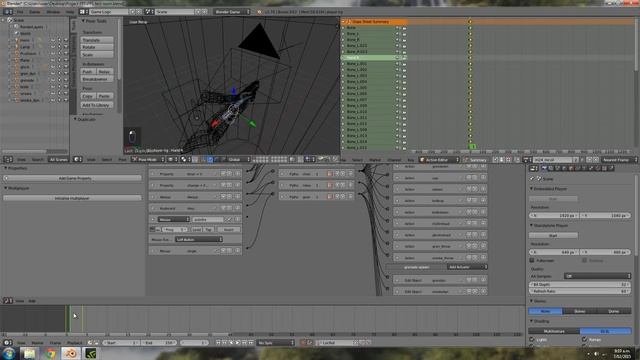Screen dimensions: 640x360
Task: Toggle the Summary button in dope sheet
Action: tap(475, 160)
